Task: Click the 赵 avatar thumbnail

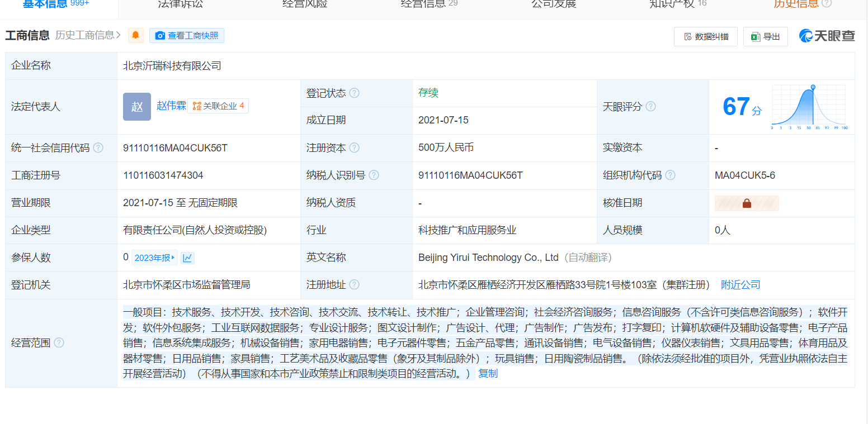Action: click(137, 107)
